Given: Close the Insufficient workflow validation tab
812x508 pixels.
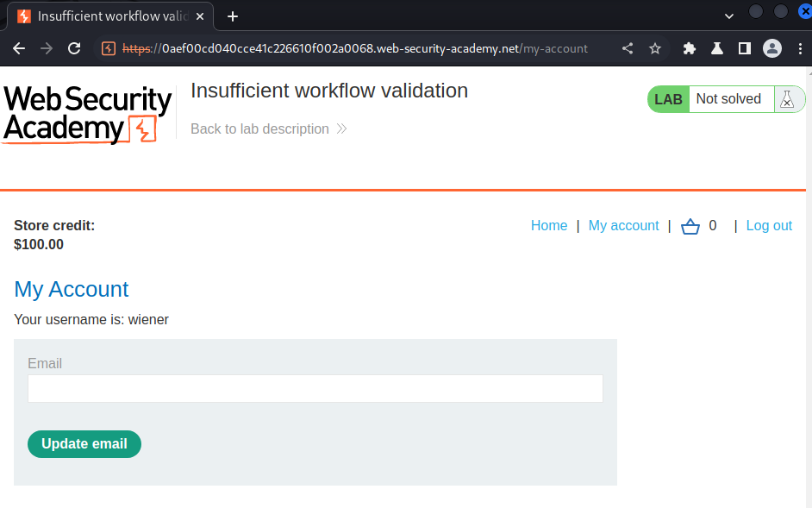Looking at the screenshot, I should click(200, 16).
